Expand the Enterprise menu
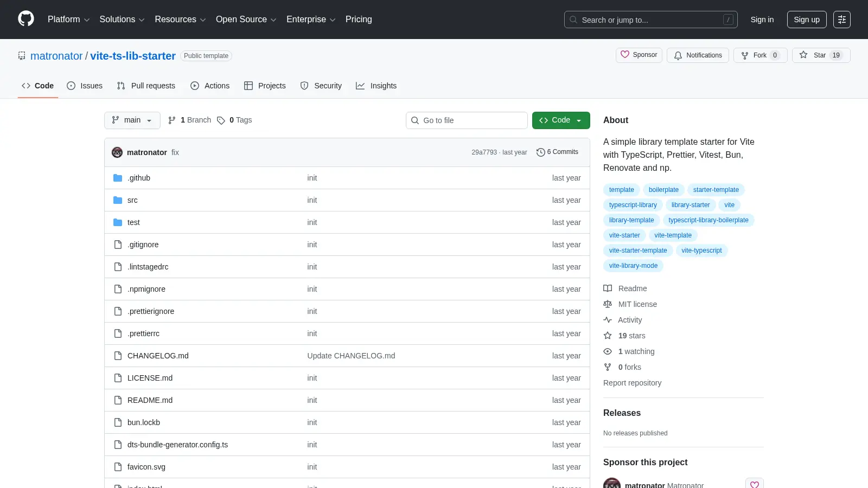The height and width of the screenshot is (488, 868). (311, 20)
